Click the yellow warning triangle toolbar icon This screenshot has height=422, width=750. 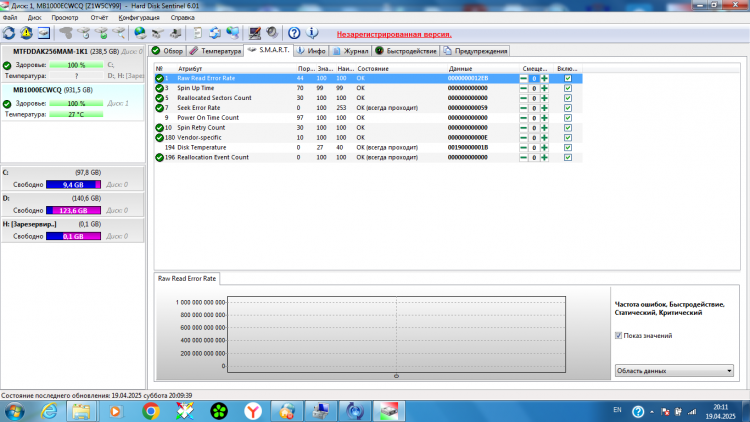26,33
